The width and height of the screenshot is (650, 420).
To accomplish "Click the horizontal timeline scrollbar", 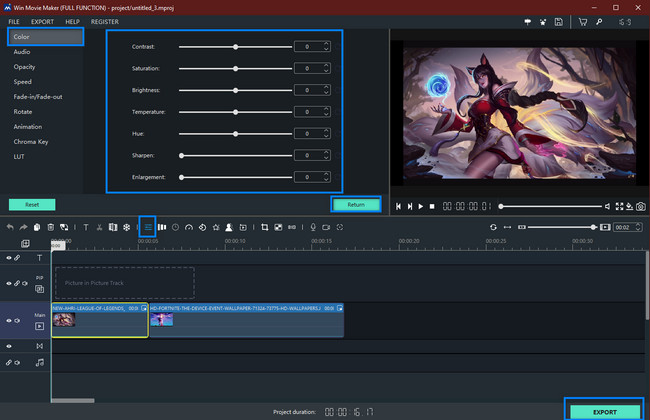I will (x=73, y=401).
